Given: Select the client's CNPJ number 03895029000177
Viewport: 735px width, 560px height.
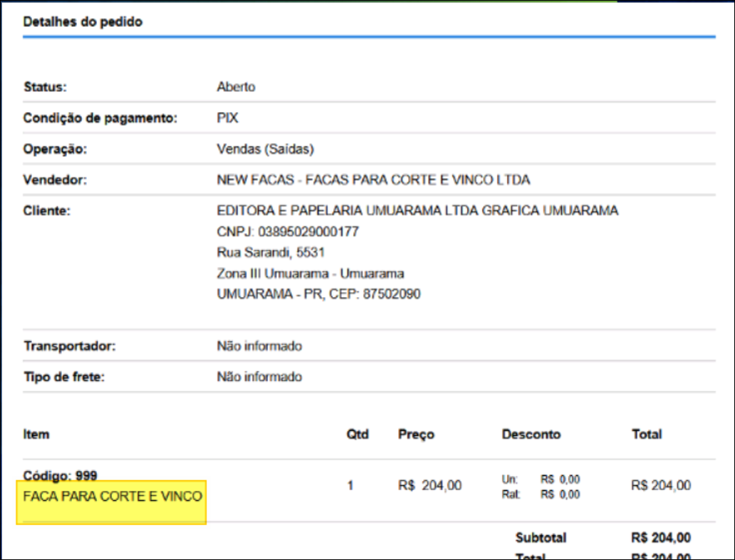Looking at the screenshot, I should tap(308, 232).
